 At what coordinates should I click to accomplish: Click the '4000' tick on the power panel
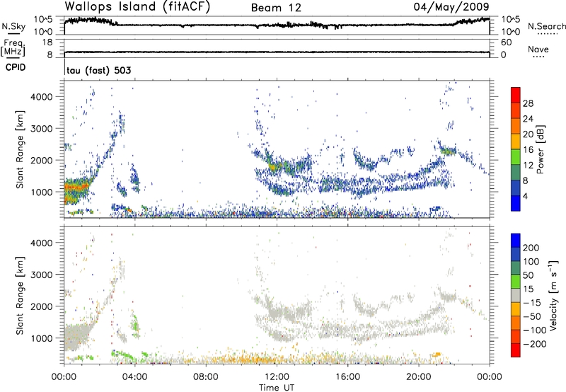tap(41, 97)
